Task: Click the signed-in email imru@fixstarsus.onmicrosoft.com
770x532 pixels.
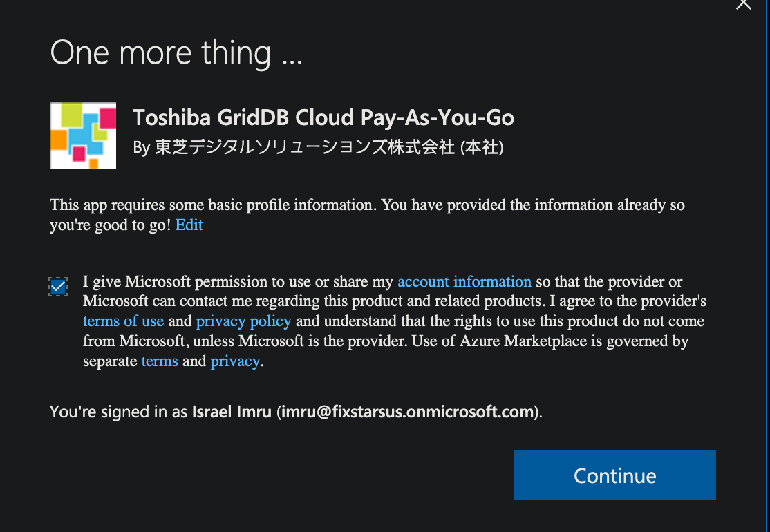Action: 409,412
